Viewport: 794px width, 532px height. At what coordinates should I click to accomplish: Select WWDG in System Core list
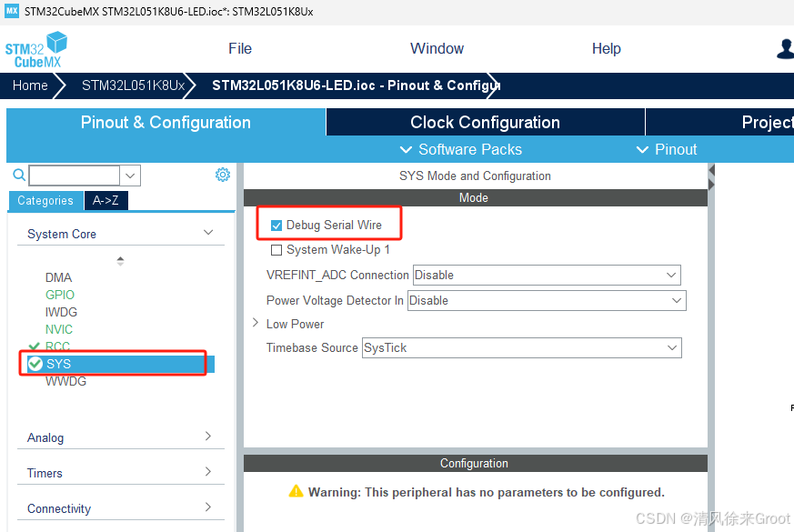click(x=65, y=381)
